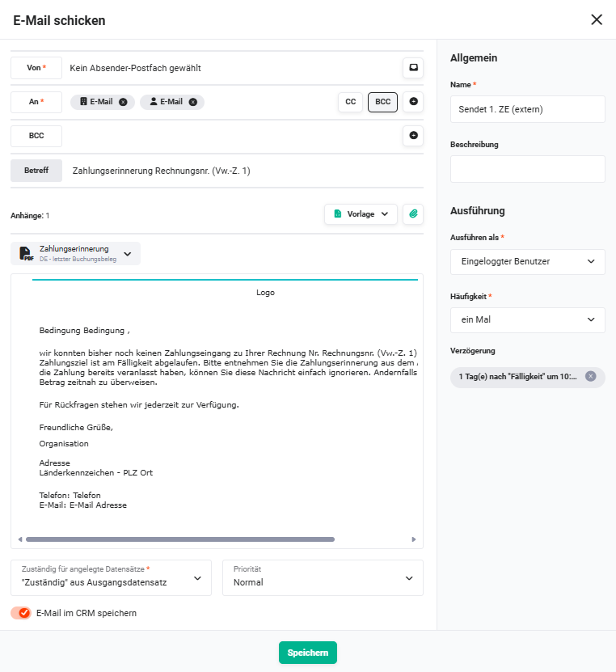Viewport: 616px width, 672px height.
Task: Toggle E-Mail im CRM speichern switch
Action: click(21, 613)
